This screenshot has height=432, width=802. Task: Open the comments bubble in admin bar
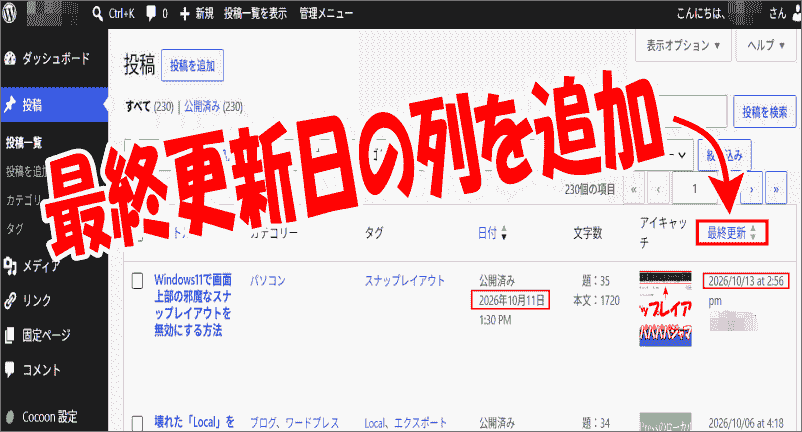click(151, 14)
